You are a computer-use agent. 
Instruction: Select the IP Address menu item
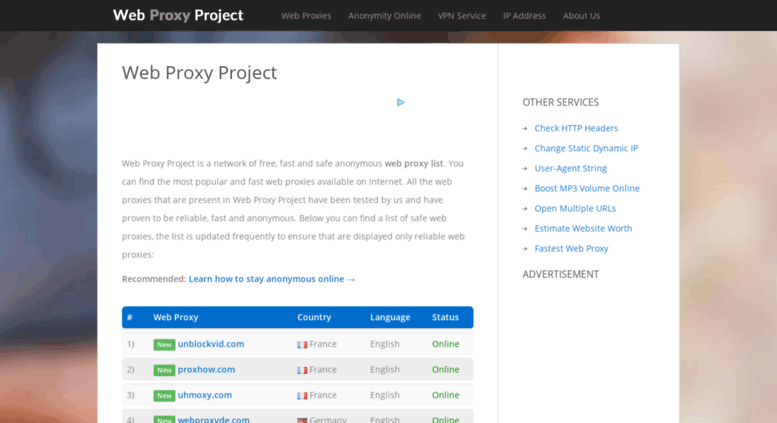point(524,16)
